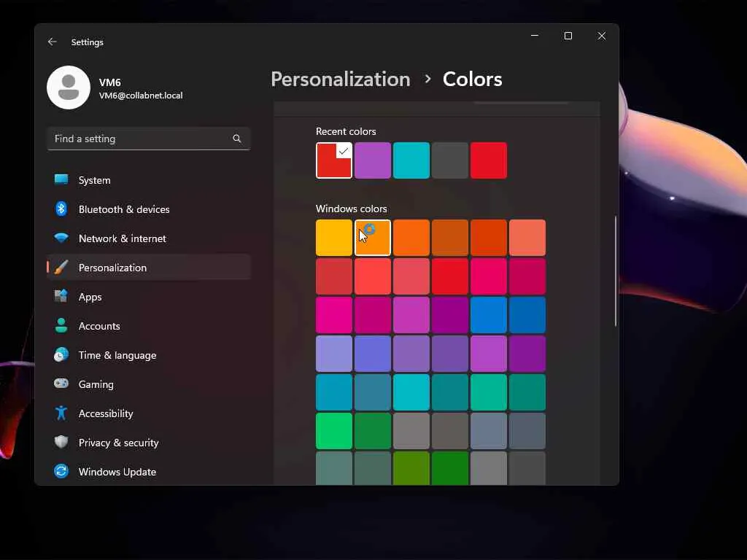Viewport: 747px width, 560px height.
Task: Open Bluetooth & devices settings
Action: coord(149,209)
